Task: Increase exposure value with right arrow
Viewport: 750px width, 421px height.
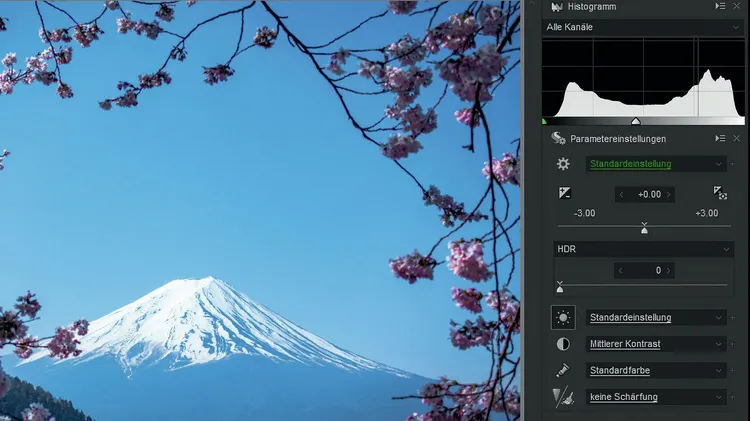Action: (x=669, y=194)
